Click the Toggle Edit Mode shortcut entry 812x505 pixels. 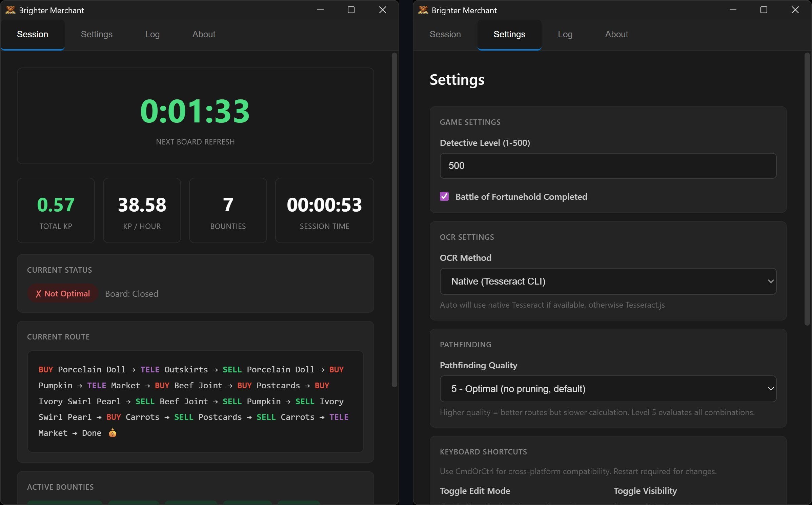tap(475, 491)
